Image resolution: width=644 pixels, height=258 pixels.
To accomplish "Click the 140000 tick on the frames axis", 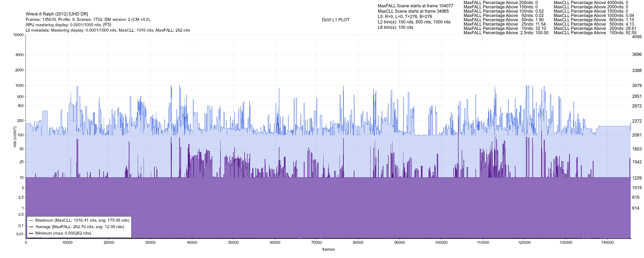I will [x=607, y=243].
